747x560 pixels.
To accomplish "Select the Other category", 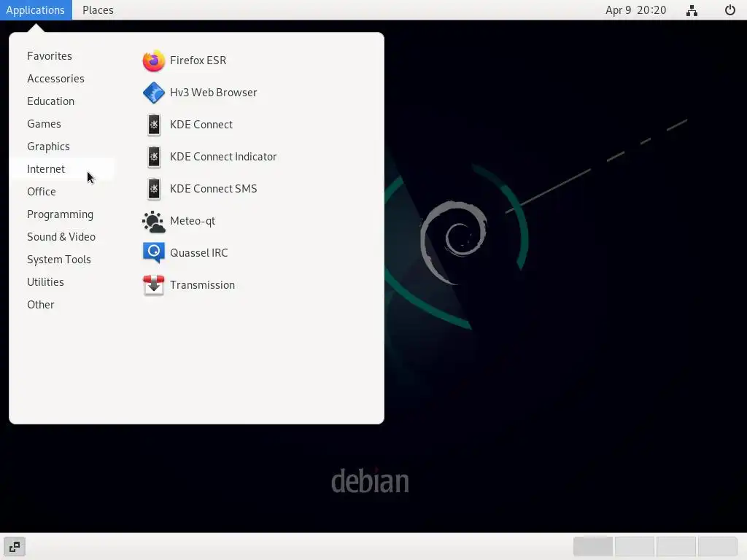I will click(x=41, y=305).
